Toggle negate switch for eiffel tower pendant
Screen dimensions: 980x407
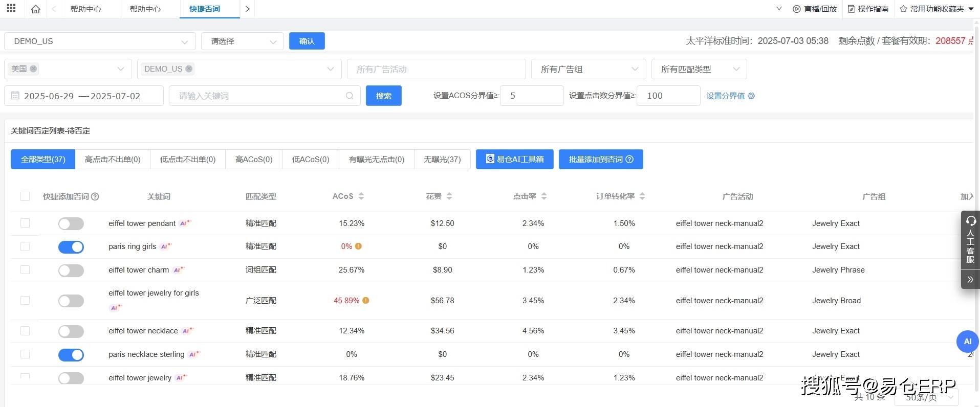[x=71, y=223]
